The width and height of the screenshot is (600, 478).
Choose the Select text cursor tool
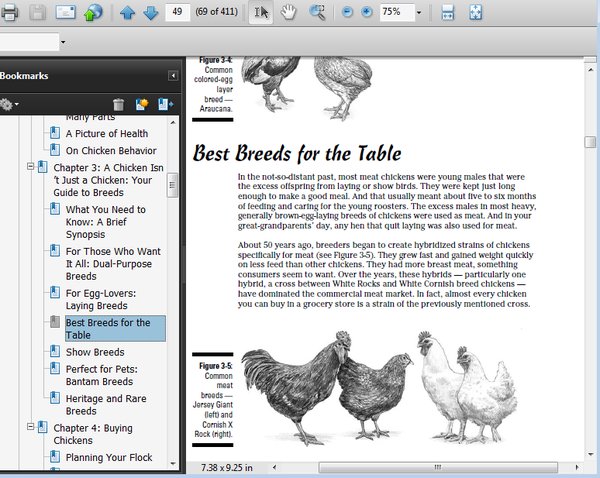point(261,12)
